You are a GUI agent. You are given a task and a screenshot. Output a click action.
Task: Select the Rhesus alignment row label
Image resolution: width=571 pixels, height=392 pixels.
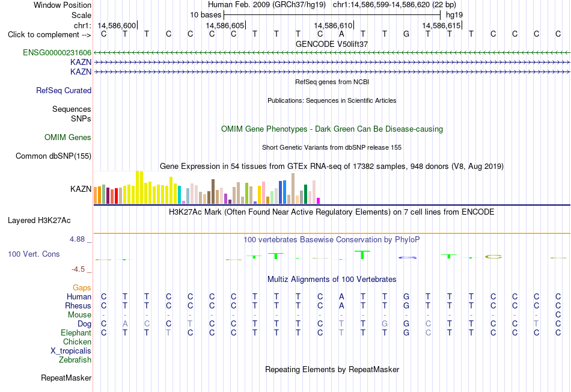[x=78, y=305]
